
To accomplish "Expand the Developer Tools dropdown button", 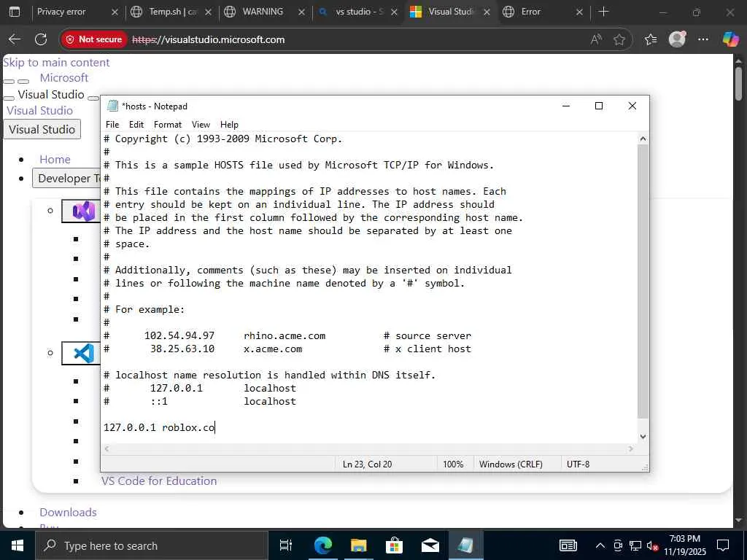I will pos(66,178).
